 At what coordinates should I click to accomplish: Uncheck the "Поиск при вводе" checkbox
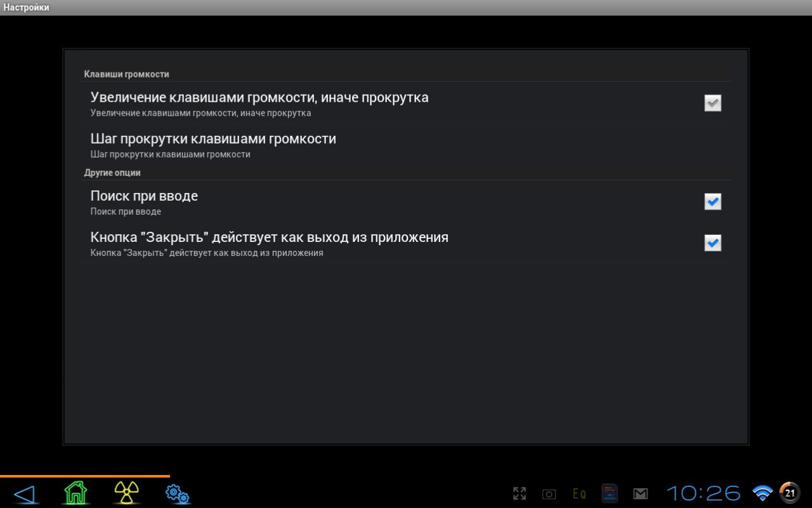[x=712, y=201]
